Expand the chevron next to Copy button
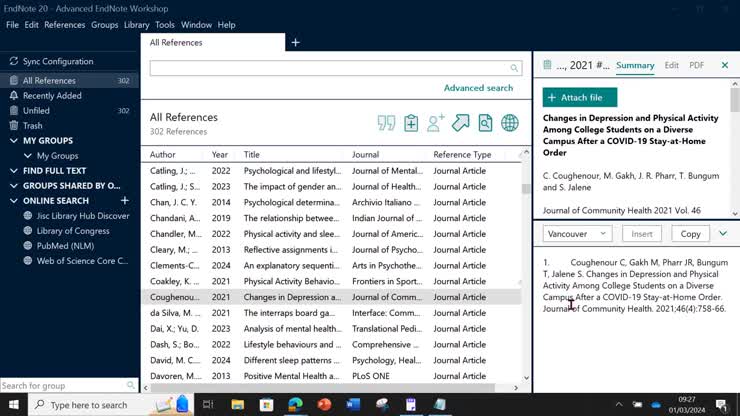 (723, 234)
